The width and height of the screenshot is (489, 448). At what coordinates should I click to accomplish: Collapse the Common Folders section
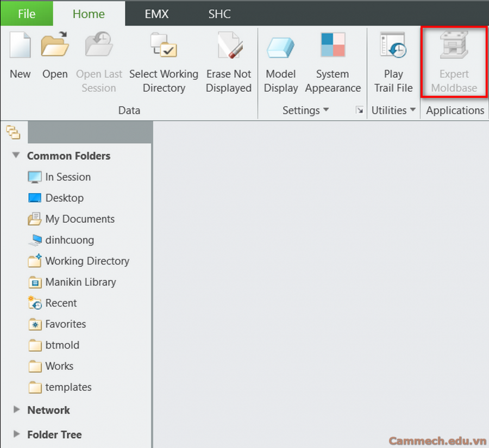[x=16, y=155]
